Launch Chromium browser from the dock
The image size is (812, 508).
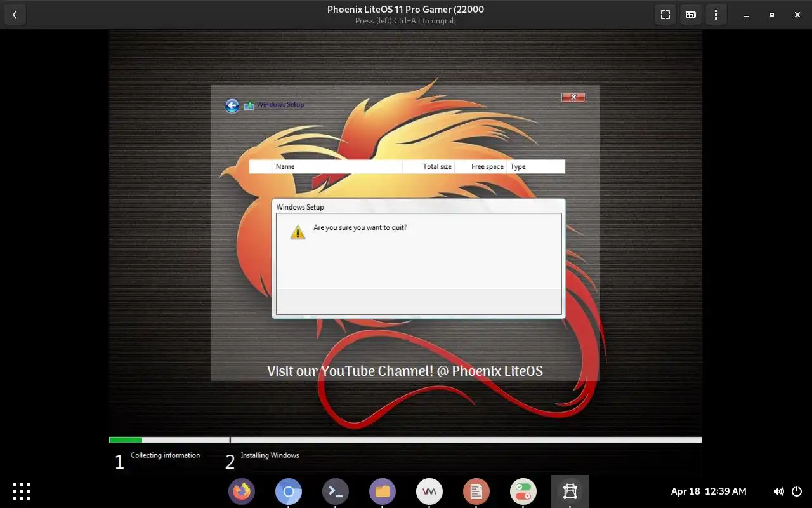[289, 491]
